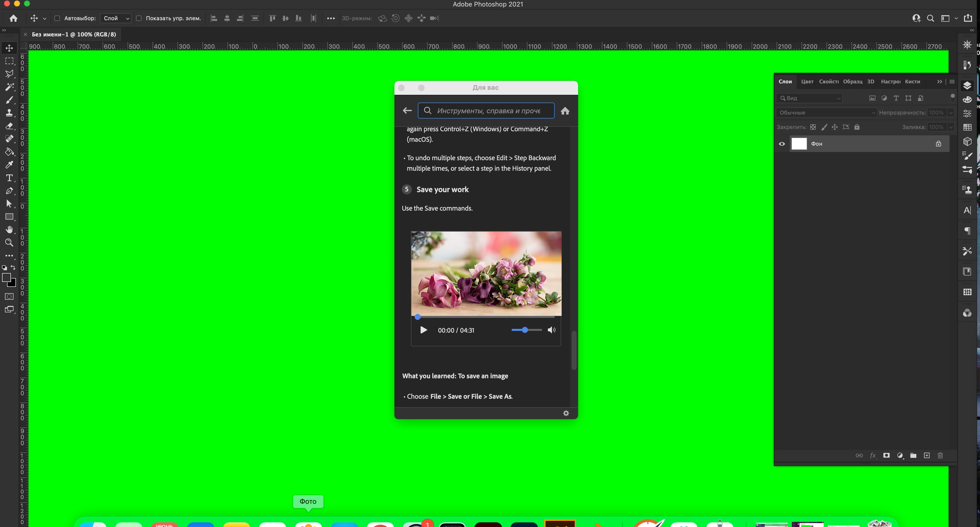Click the video volume slider
This screenshot has height=527, width=980.
(526, 330)
